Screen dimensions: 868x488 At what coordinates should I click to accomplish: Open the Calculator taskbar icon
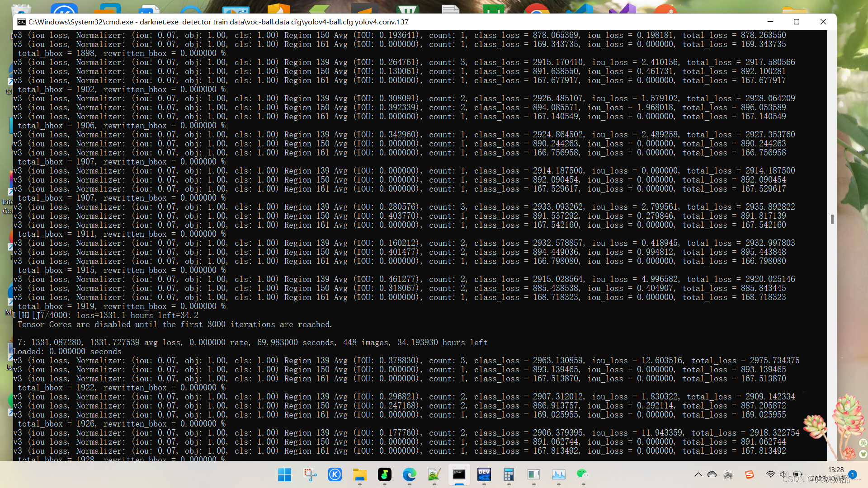(509, 474)
